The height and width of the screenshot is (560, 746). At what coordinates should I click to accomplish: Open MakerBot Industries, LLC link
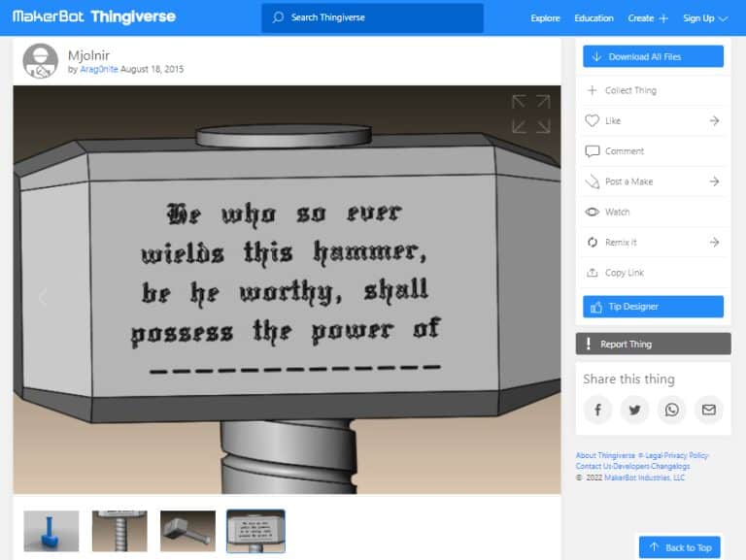pyautogui.click(x=644, y=478)
